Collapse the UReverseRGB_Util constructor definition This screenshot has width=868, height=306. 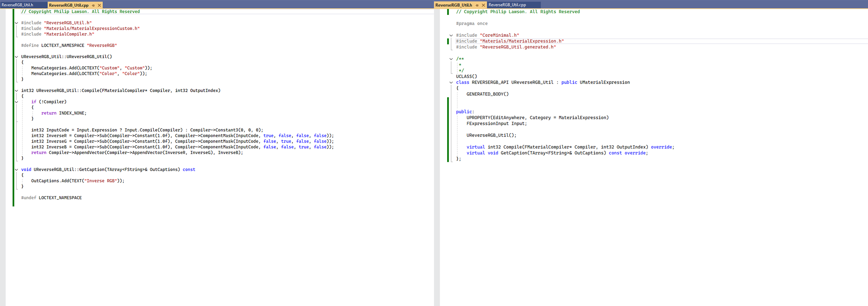tap(17, 57)
